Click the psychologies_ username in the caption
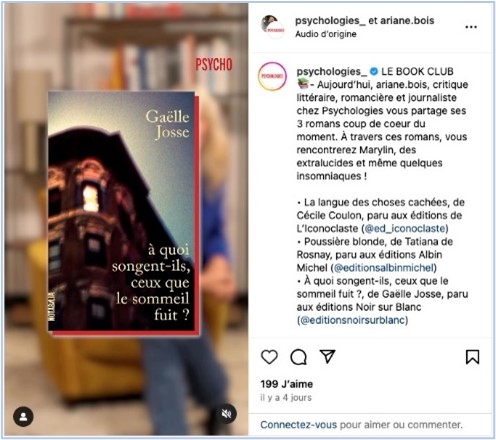The width and height of the screenshot is (496, 440). 331,71
